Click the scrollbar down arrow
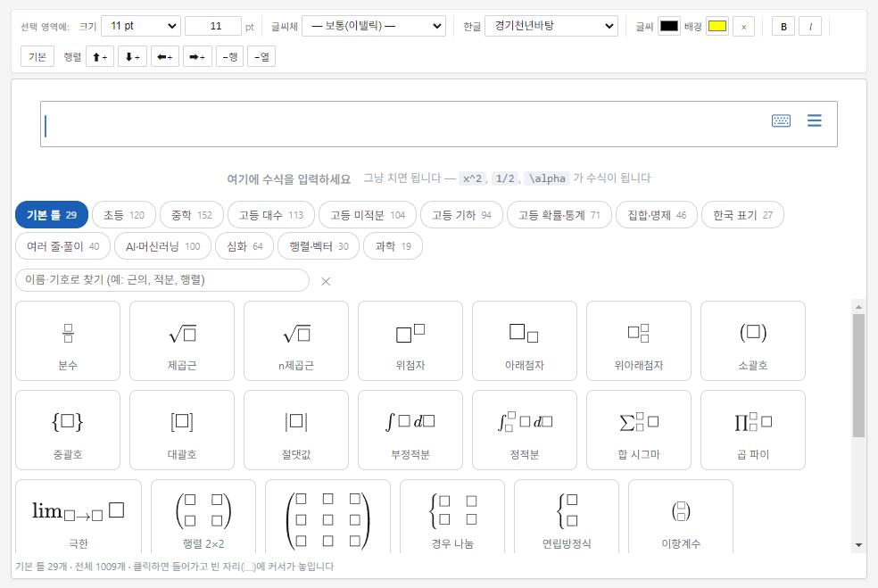Viewport: 878px width, 588px height. pos(858,545)
